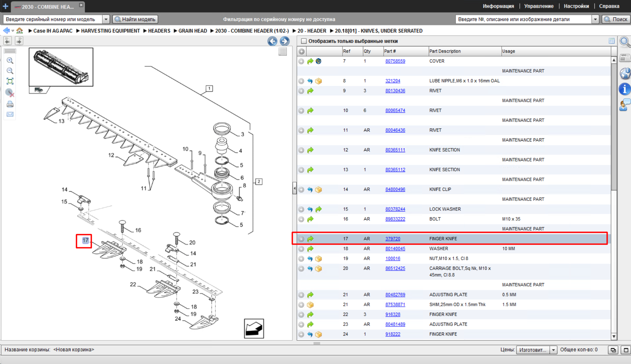Image resolution: width=631 pixels, height=364 pixels.
Task: Click the serial number or model input field
Action: coord(53,19)
